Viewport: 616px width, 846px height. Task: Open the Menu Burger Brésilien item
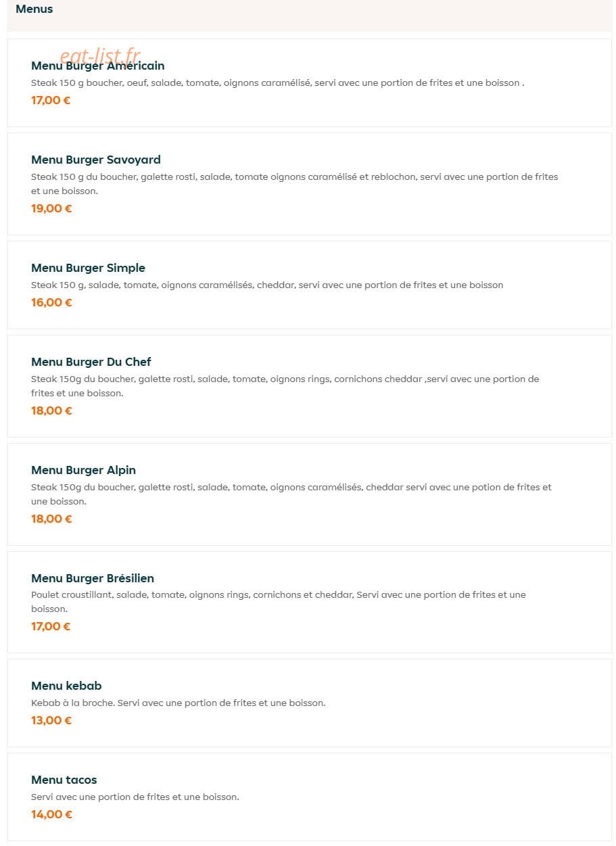click(x=309, y=602)
